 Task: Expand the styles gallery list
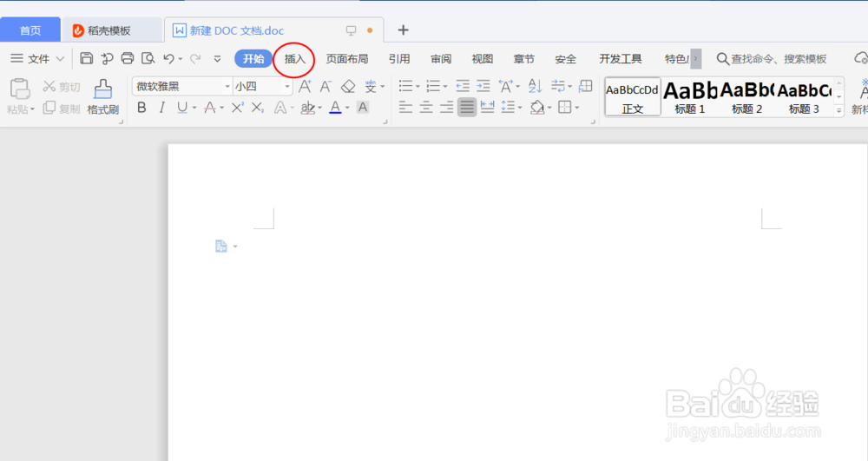[839, 110]
